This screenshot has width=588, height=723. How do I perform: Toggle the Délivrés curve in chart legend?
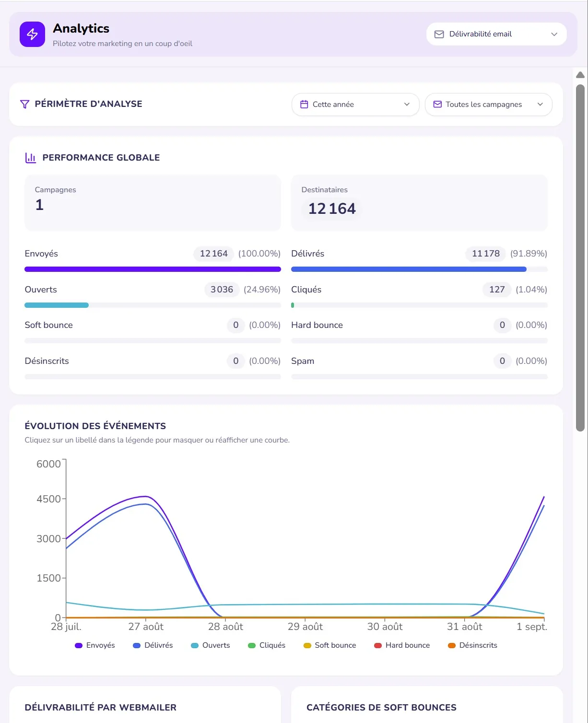[153, 645]
